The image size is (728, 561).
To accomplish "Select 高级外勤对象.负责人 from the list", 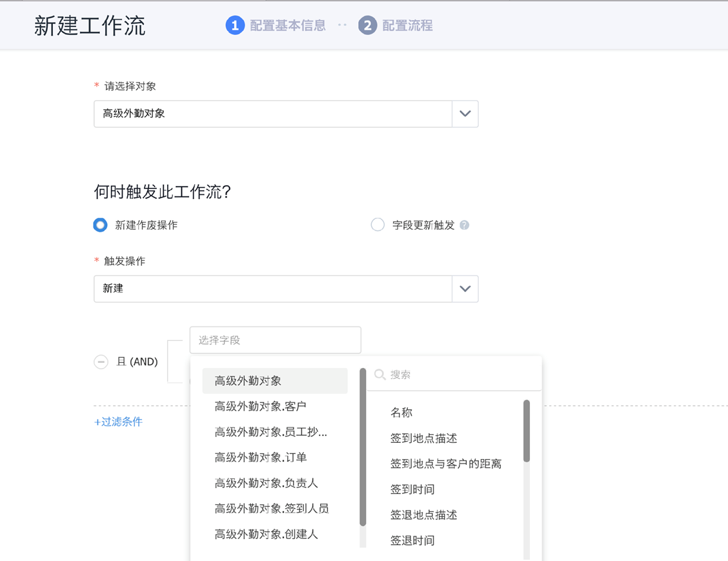I will coord(266,483).
